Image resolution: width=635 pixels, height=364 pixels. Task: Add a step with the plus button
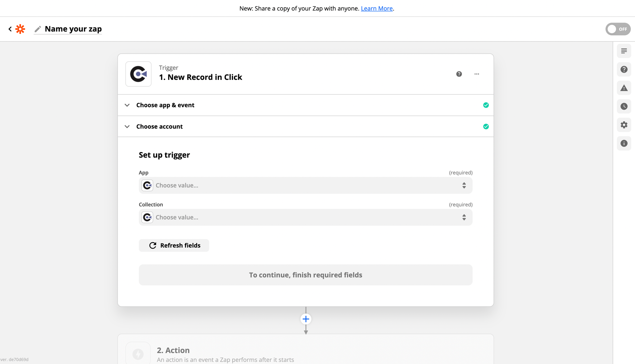[x=306, y=319]
